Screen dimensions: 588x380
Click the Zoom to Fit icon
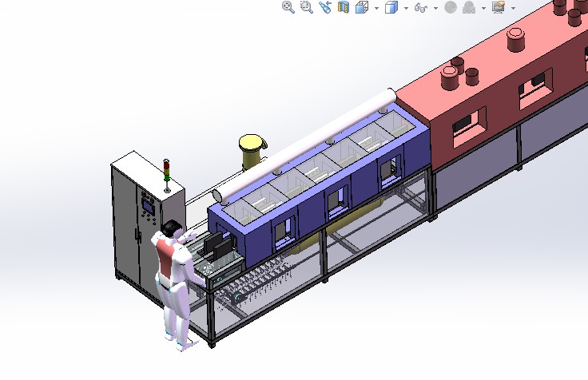click(288, 7)
